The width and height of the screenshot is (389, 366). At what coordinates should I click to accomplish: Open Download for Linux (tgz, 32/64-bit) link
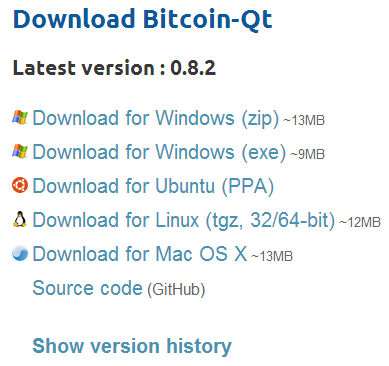coord(184,220)
